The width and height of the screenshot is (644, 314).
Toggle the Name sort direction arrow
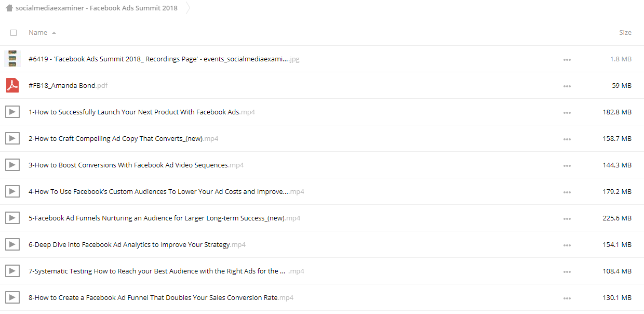54,33
